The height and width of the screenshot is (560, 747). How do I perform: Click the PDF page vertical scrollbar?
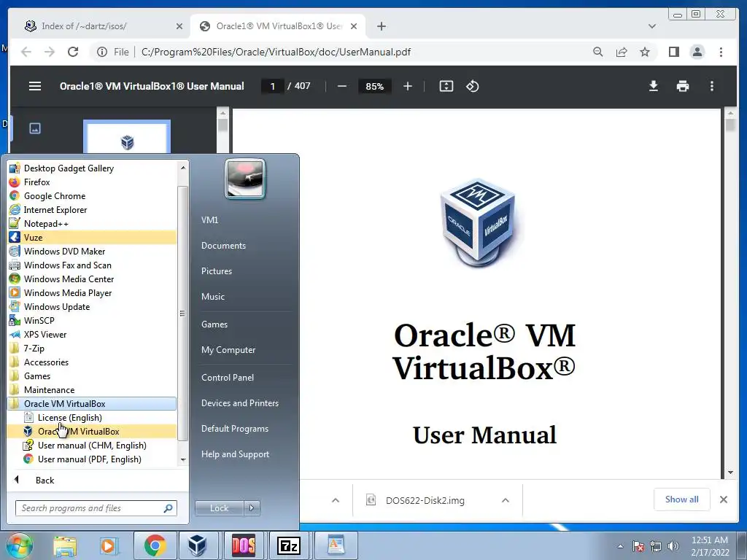click(730, 125)
